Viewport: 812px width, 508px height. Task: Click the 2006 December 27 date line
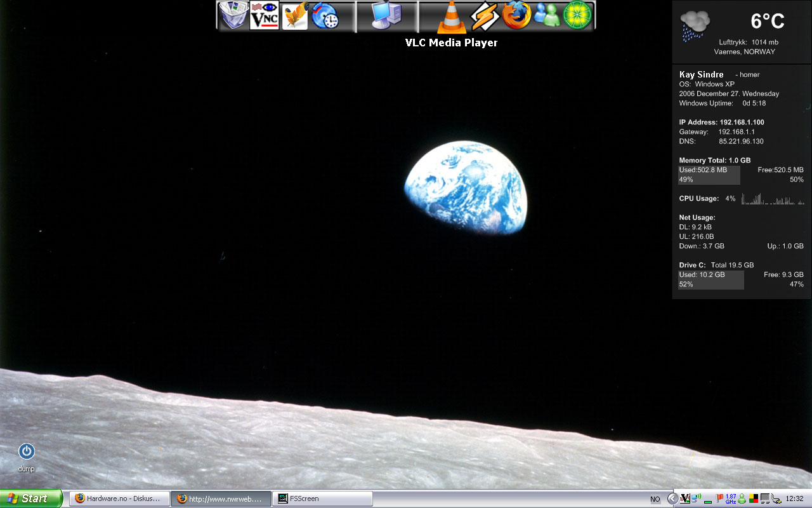729,93
